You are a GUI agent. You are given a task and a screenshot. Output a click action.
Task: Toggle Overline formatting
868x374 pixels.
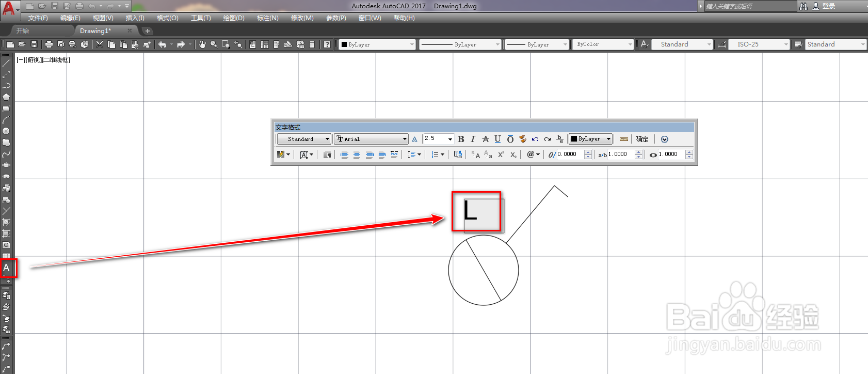[510, 139]
